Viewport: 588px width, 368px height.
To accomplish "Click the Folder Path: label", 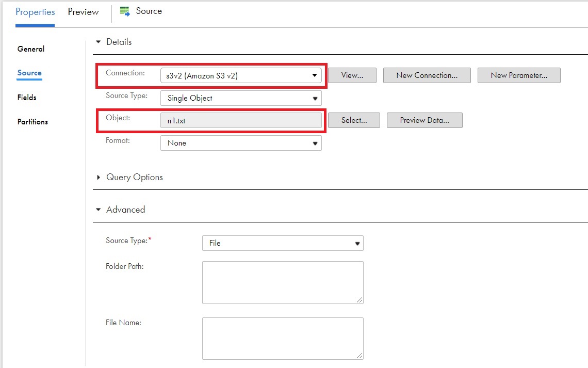I will [x=124, y=266].
